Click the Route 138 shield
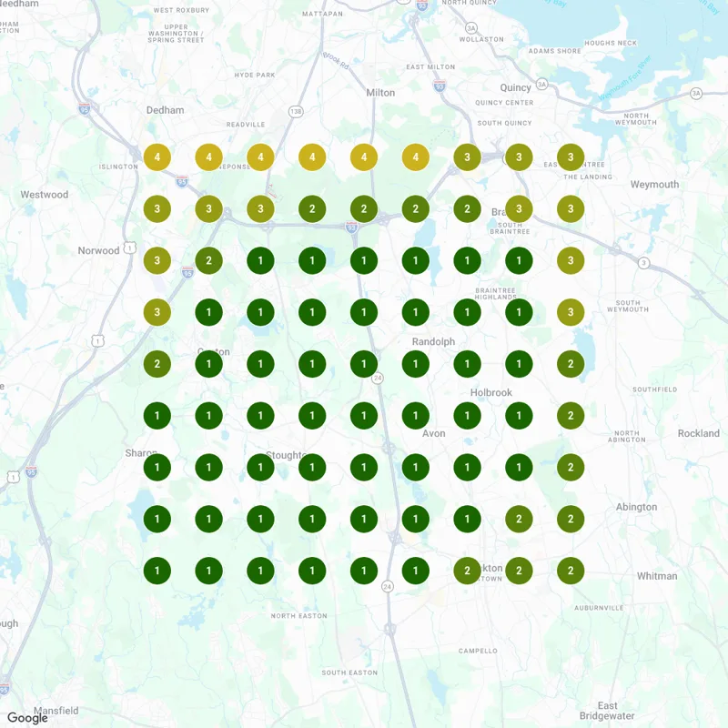 point(296,111)
